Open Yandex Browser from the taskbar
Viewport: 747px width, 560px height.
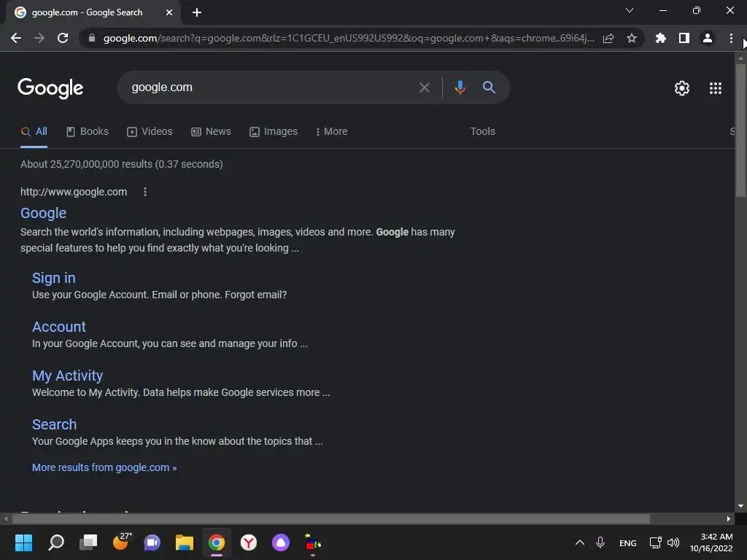coord(249,542)
